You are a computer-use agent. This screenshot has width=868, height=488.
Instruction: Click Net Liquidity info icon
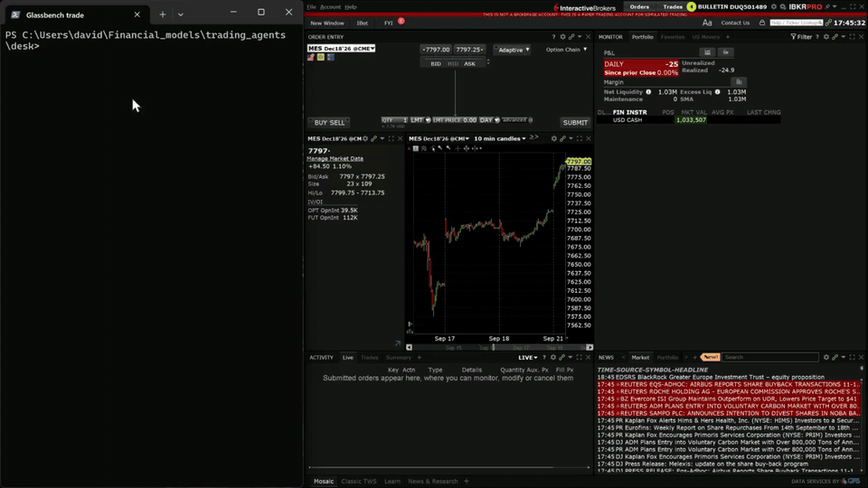(x=648, y=92)
